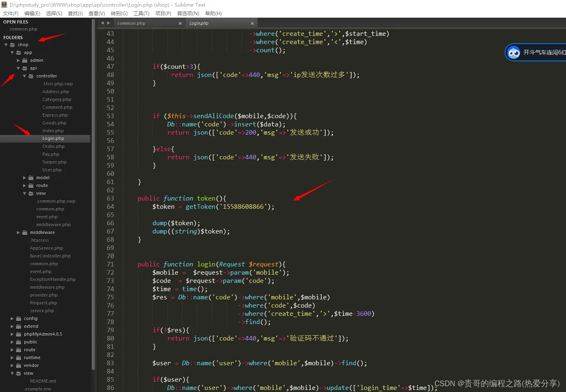566x392 pixels.
Task: Open Goods.php in the sidebar
Action: [x=54, y=123]
